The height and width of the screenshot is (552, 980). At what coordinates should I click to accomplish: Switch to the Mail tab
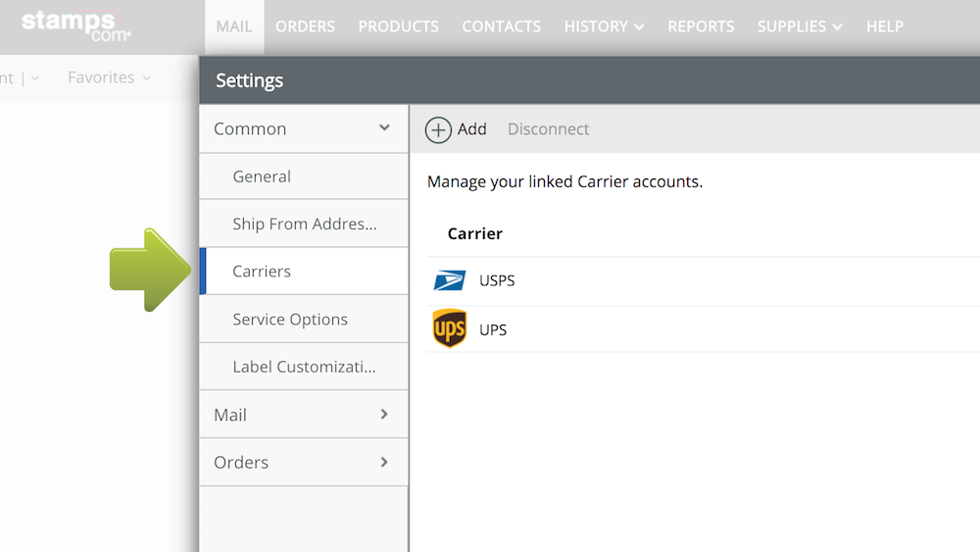pos(234,26)
